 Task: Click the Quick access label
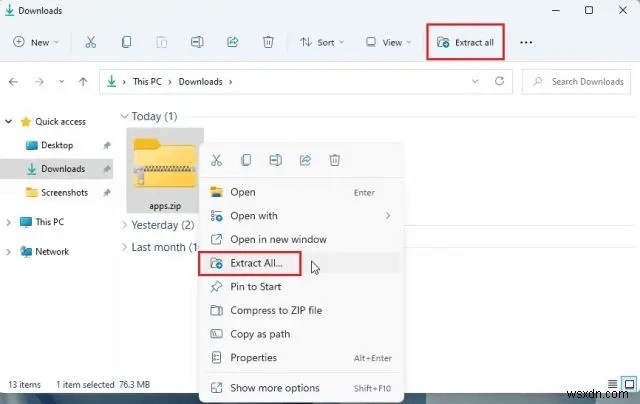60,122
